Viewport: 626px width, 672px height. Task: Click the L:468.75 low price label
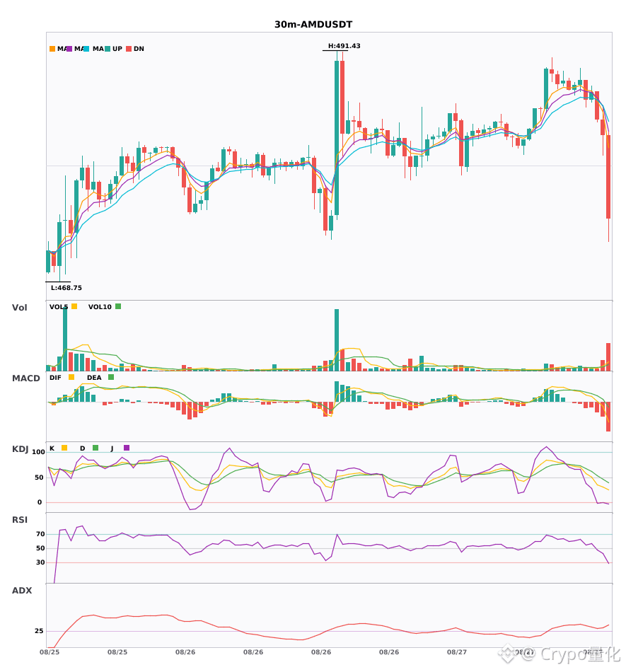point(66,288)
